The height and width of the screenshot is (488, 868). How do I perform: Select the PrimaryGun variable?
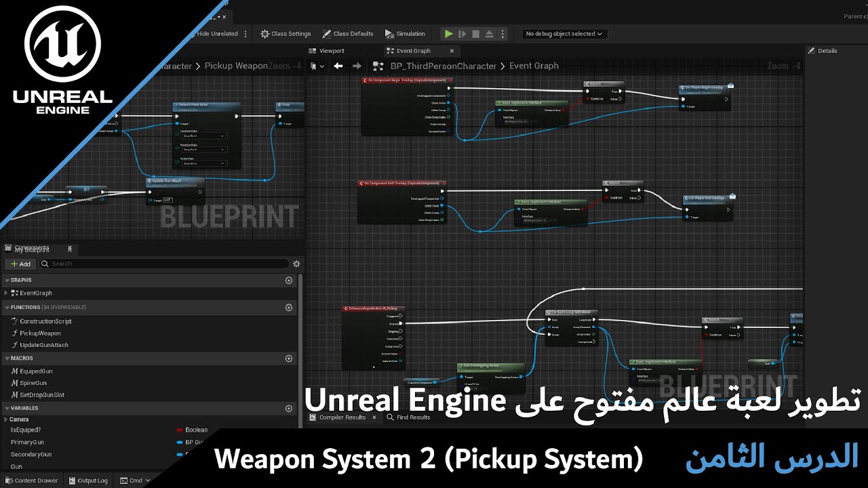coord(27,442)
